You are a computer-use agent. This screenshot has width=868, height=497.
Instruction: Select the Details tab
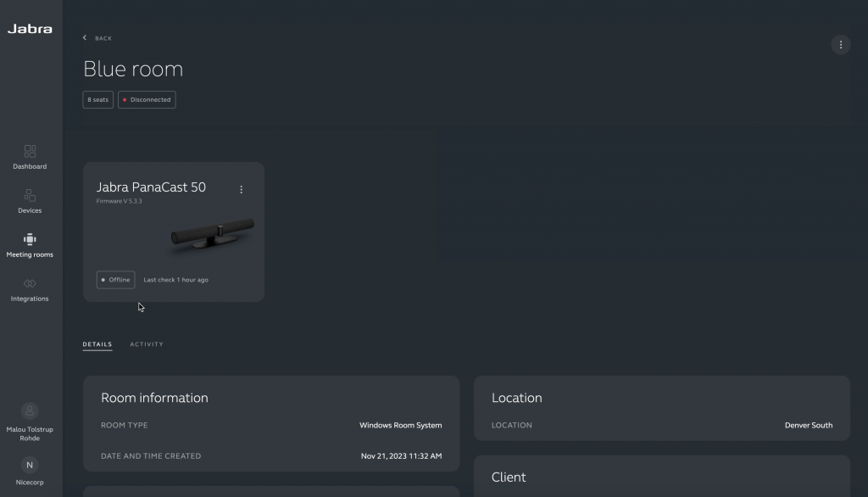97,344
